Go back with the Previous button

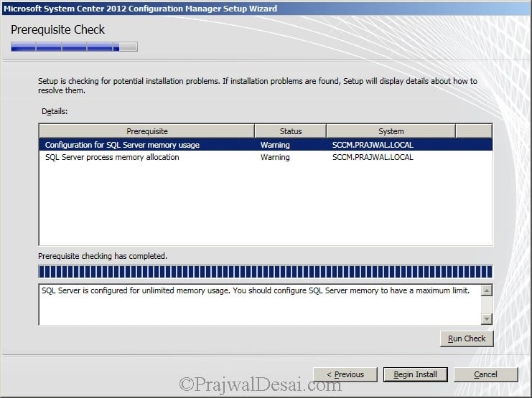coord(345,374)
